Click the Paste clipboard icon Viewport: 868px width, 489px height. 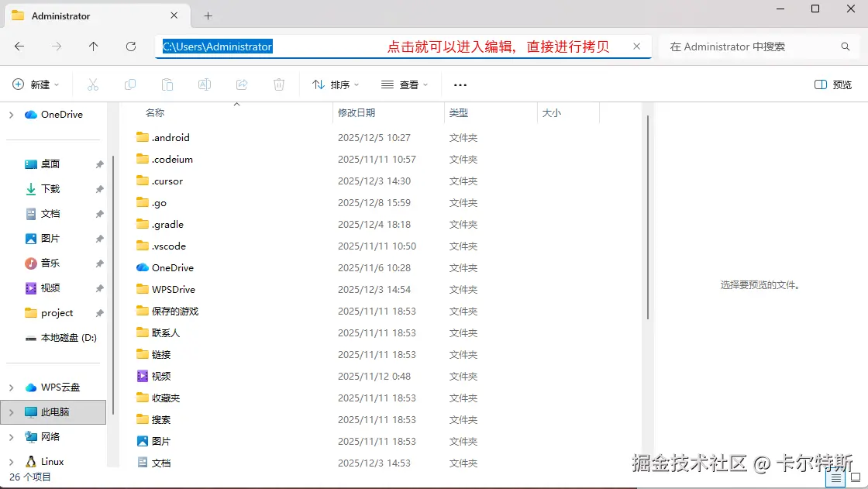[167, 84]
